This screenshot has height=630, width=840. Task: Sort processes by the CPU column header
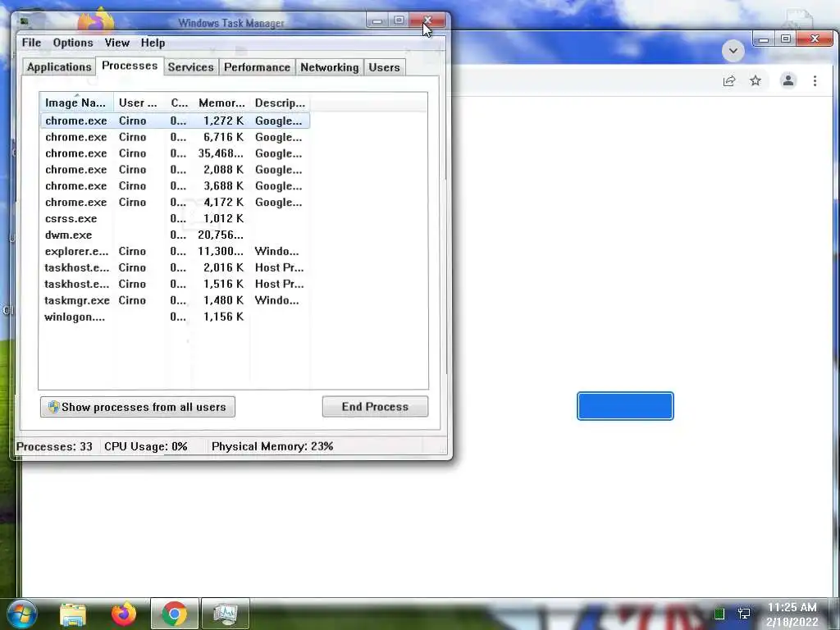[x=179, y=103]
